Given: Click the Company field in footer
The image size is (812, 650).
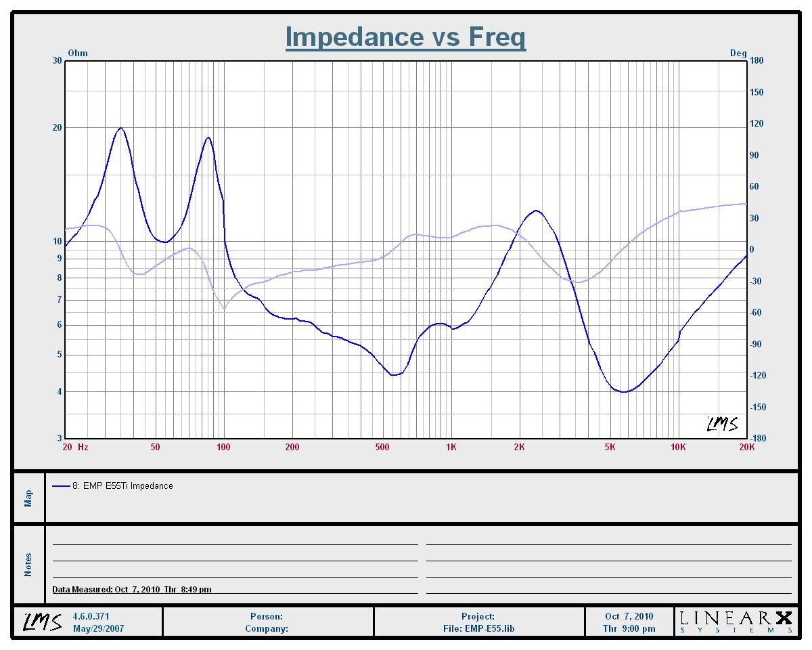Looking at the screenshot, I should coord(267,628).
